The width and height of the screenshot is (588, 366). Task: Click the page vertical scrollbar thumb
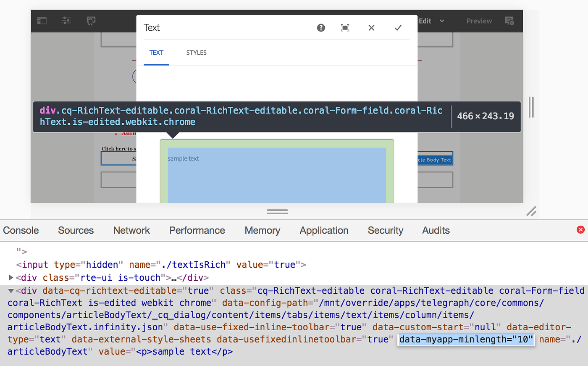(x=531, y=107)
